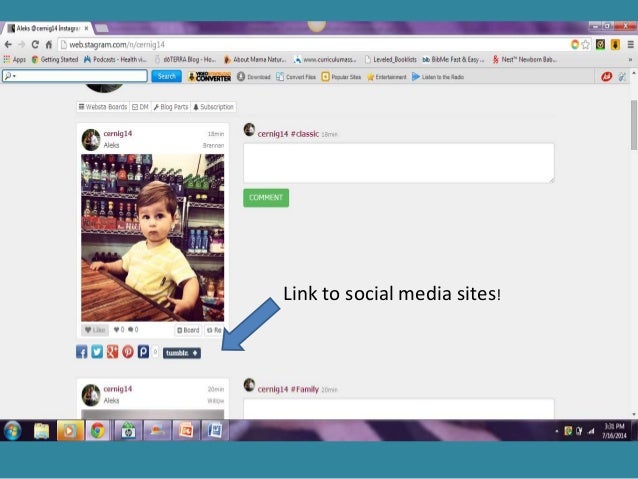This screenshot has width=638, height=479.
Task: Show more bookmarks with the chevron
Action: (x=630, y=59)
